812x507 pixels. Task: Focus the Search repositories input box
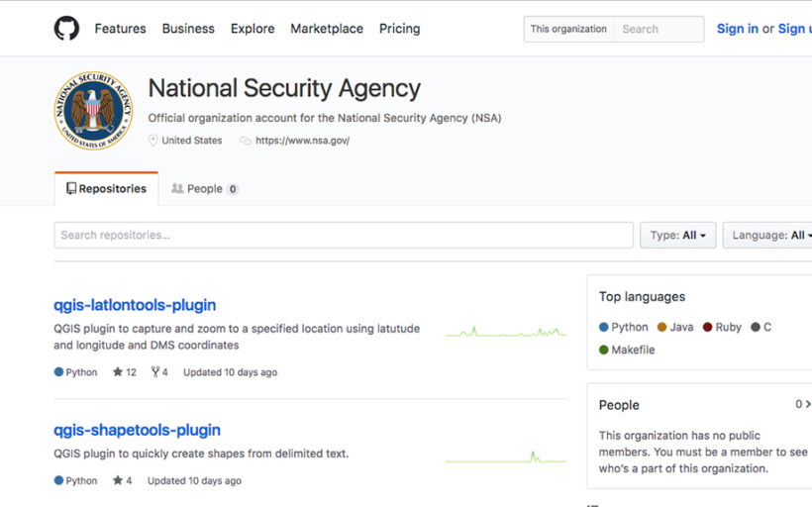[x=344, y=235]
